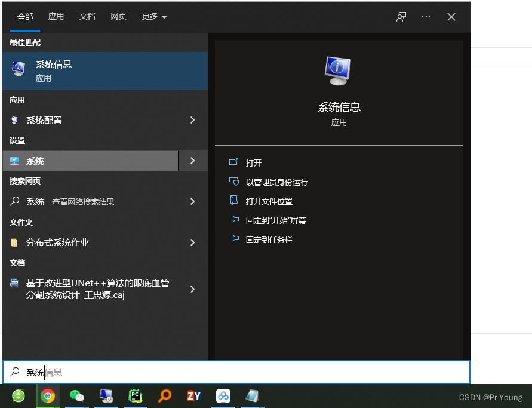This screenshot has height=408, width=532.
Task: Click the caj document file icon
Action: pyautogui.click(x=14, y=283)
